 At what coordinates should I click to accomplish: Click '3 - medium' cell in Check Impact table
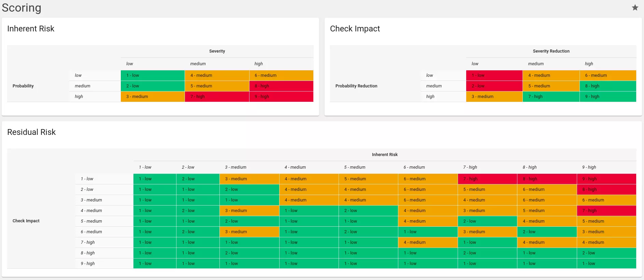494,97
